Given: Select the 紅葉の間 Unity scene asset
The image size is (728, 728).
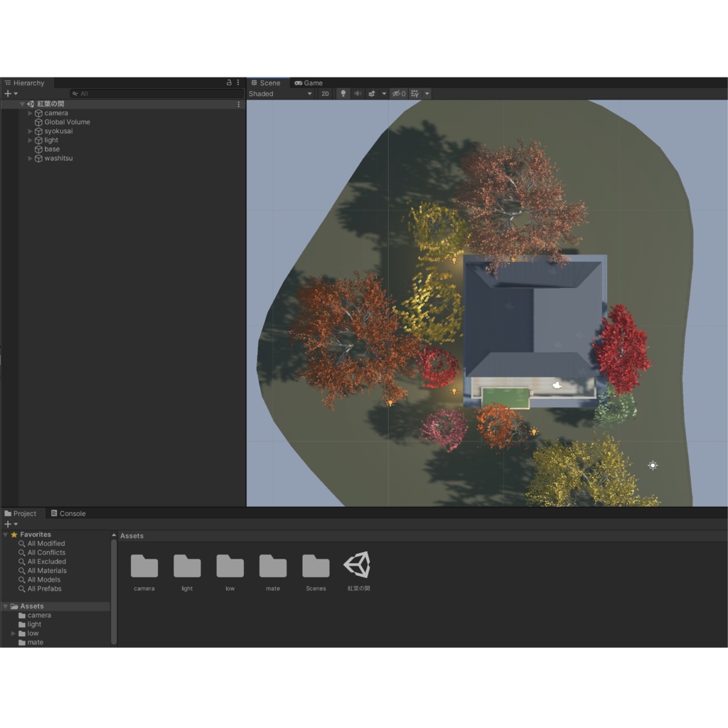Looking at the screenshot, I should pos(358,565).
